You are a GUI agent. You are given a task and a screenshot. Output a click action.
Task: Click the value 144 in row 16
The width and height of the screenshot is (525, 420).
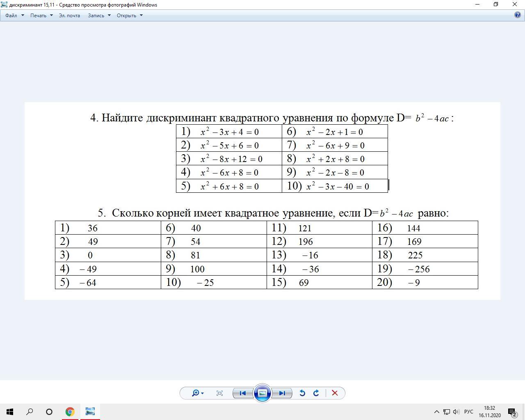point(413,228)
